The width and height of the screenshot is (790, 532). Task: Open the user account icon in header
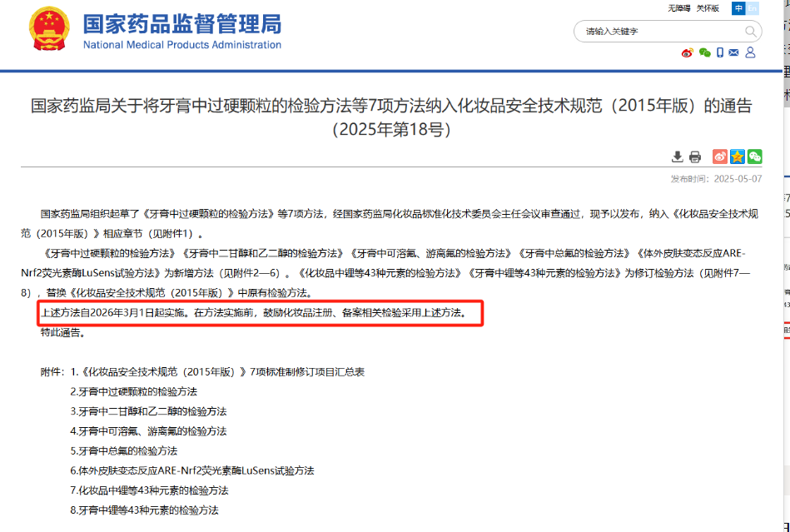pyautogui.click(x=750, y=53)
